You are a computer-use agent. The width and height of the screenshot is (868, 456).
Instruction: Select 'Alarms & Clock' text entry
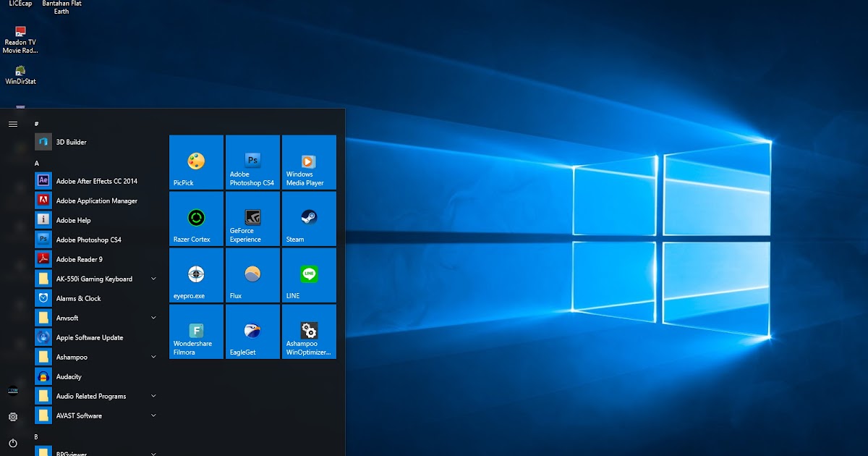[x=79, y=298]
